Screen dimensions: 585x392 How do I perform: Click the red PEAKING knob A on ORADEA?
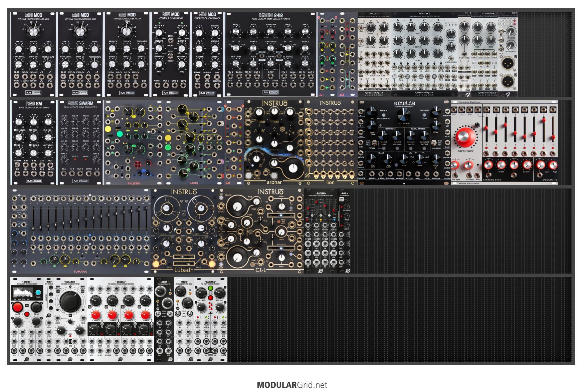coord(95,314)
